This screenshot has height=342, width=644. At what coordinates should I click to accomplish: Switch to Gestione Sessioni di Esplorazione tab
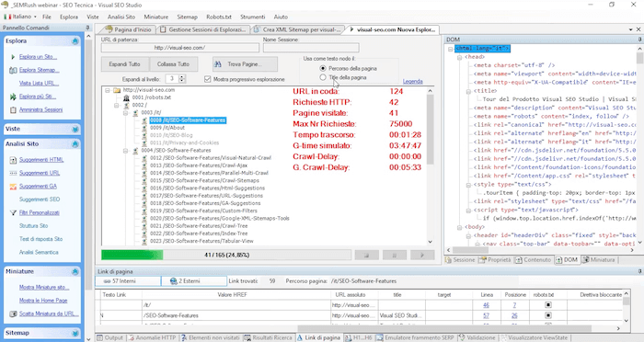pyautogui.click(x=203, y=29)
